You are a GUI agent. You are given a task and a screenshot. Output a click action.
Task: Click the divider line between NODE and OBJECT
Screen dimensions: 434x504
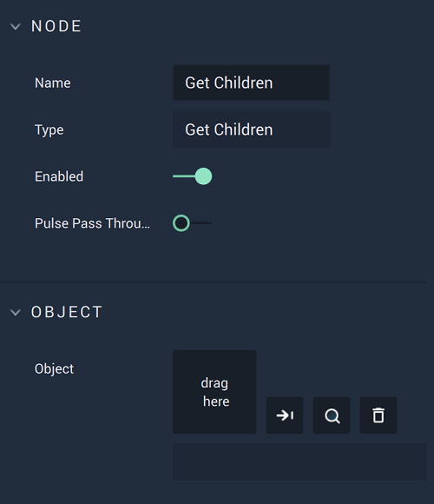(x=214, y=282)
